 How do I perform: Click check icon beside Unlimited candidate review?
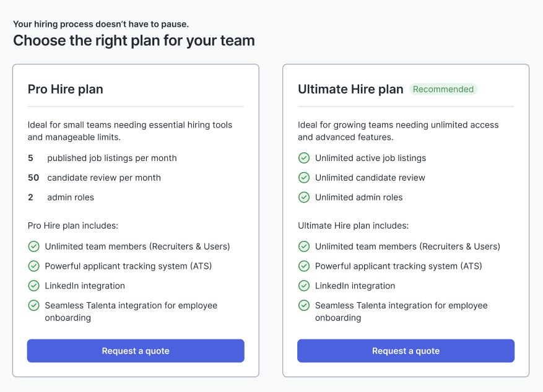[x=304, y=178]
